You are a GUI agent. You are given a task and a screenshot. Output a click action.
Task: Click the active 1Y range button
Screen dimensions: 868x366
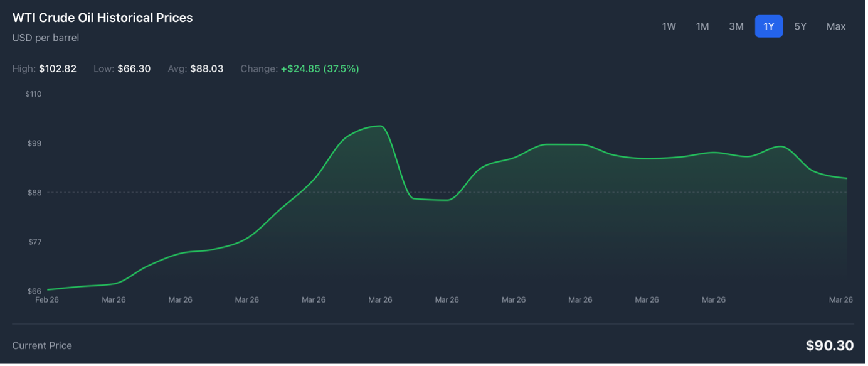click(x=768, y=26)
